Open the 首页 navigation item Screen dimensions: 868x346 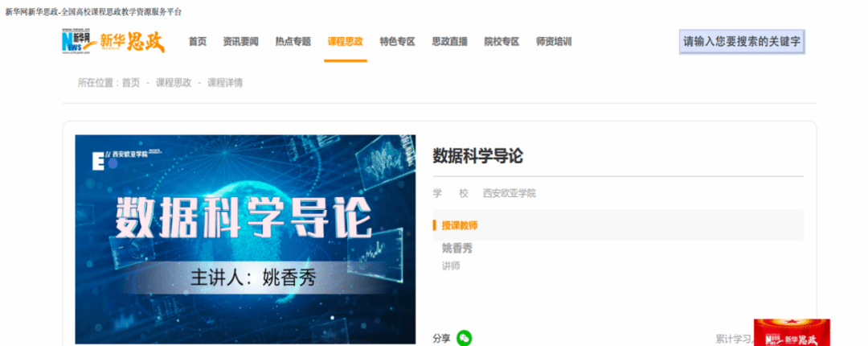pos(197,42)
